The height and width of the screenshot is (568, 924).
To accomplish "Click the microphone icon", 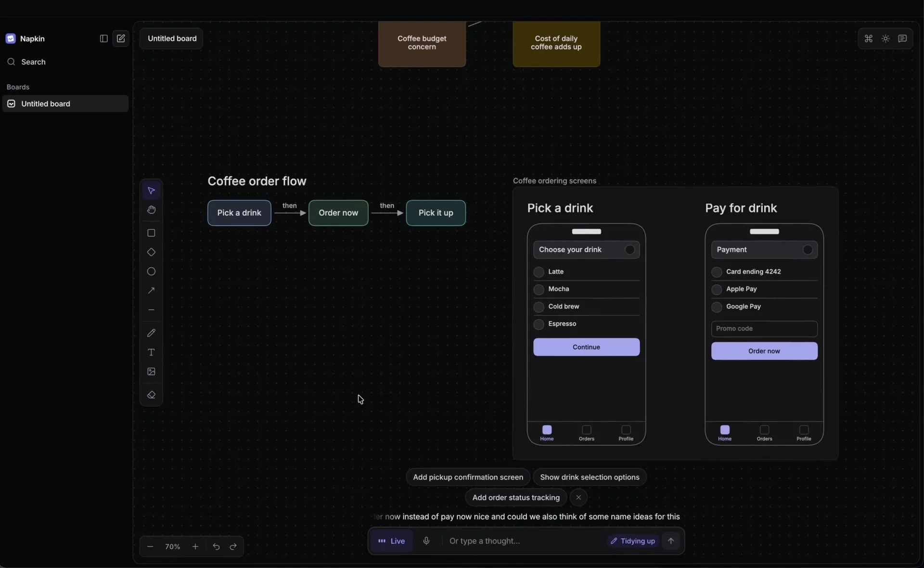I will pyautogui.click(x=426, y=541).
